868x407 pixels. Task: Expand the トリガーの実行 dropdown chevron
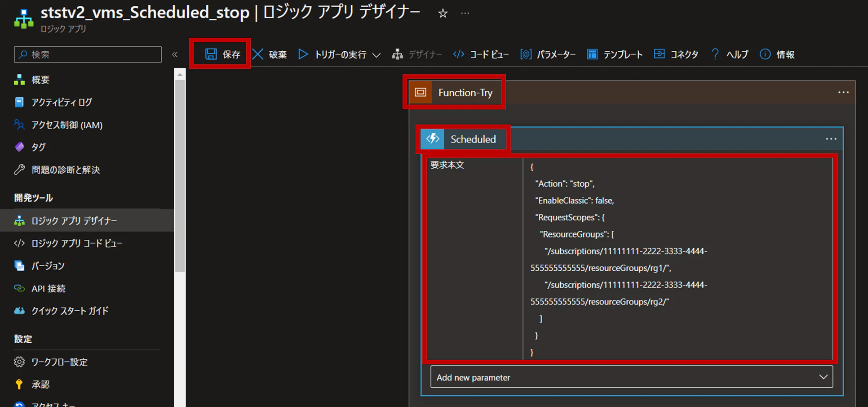tap(376, 55)
